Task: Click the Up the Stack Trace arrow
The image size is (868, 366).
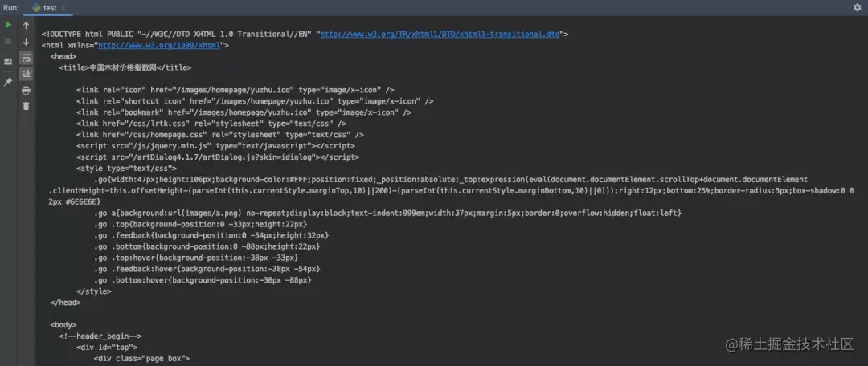Action: click(26, 26)
